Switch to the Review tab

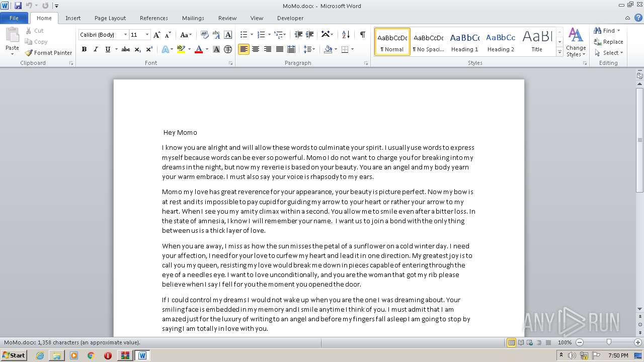227,18
